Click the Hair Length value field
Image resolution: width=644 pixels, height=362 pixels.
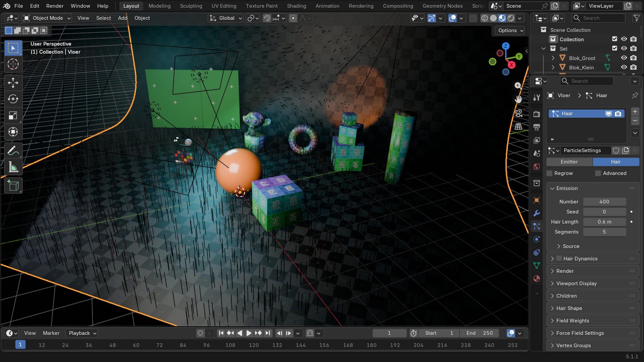click(x=604, y=222)
